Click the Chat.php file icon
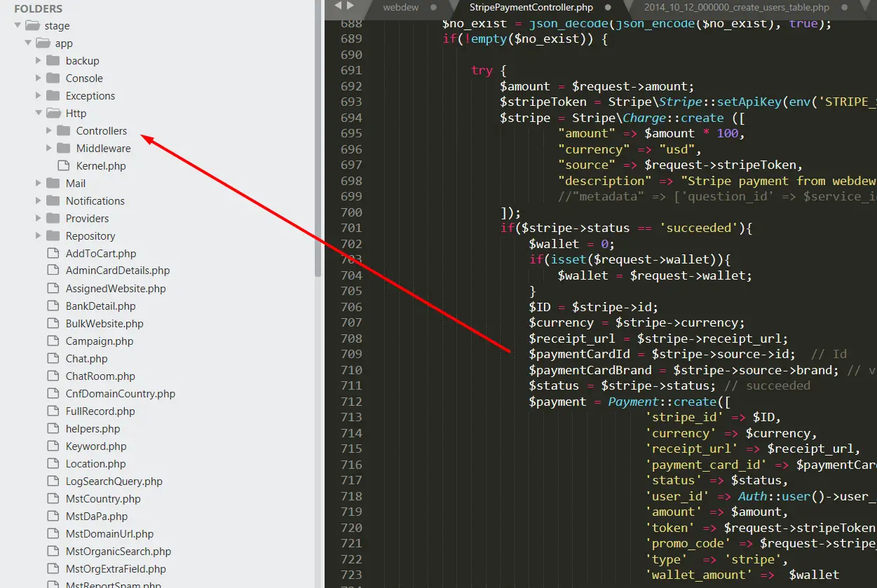Image resolution: width=877 pixels, height=588 pixels. click(x=53, y=358)
